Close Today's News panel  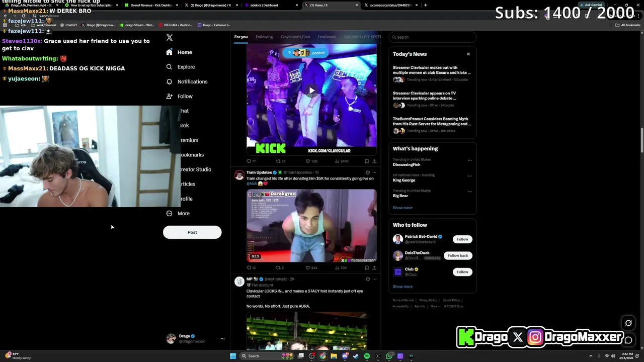(x=468, y=54)
